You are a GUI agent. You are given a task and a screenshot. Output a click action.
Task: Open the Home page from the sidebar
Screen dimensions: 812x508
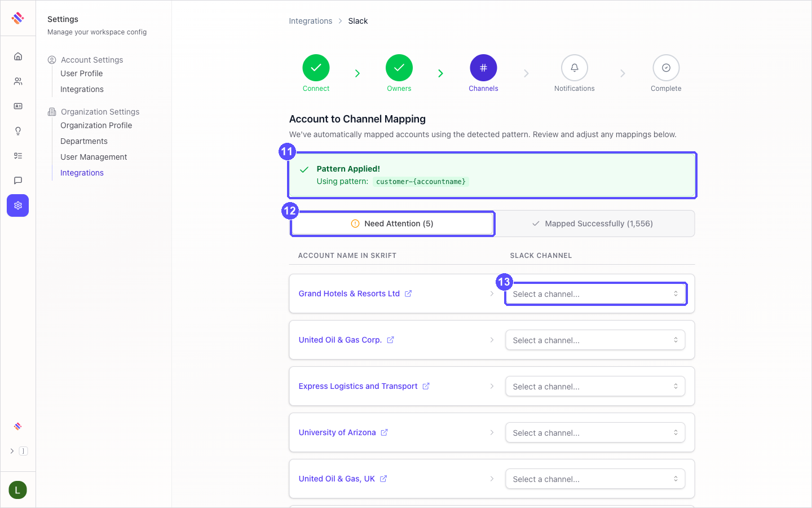pyautogui.click(x=18, y=56)
